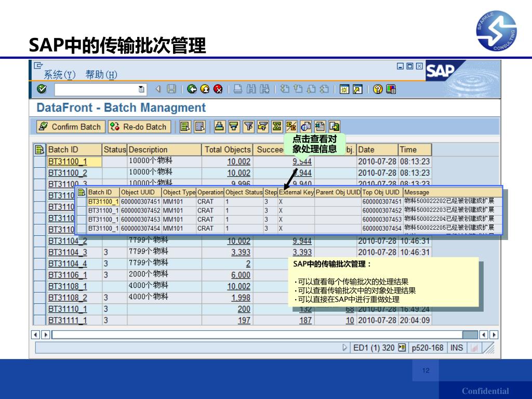Select the row selector for BT31104_2

tap(39, 241)
